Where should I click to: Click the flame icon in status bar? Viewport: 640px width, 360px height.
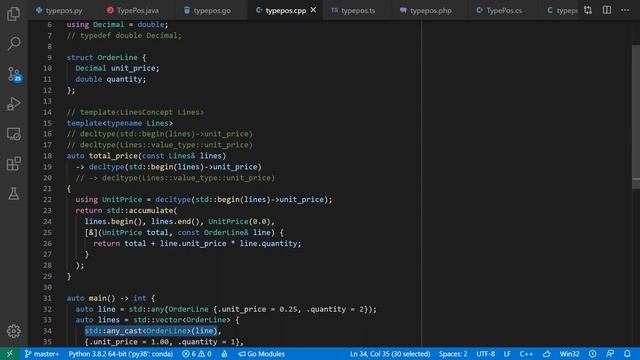[224, 354]
